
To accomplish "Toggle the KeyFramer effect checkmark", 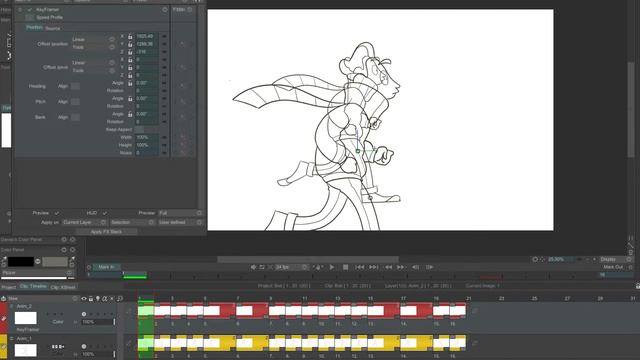I will tap(29, 9).
